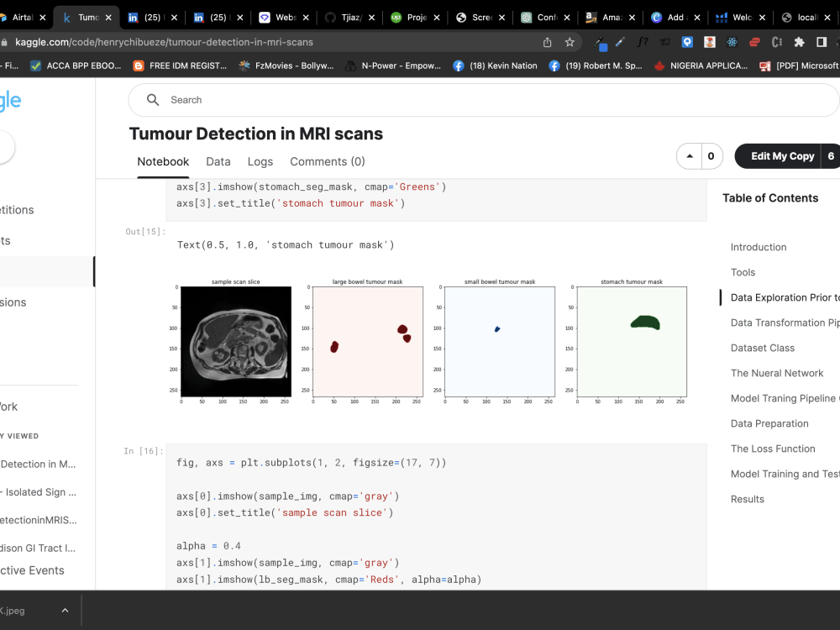Click the share page icon in address bar

click(x=547, y=42)
